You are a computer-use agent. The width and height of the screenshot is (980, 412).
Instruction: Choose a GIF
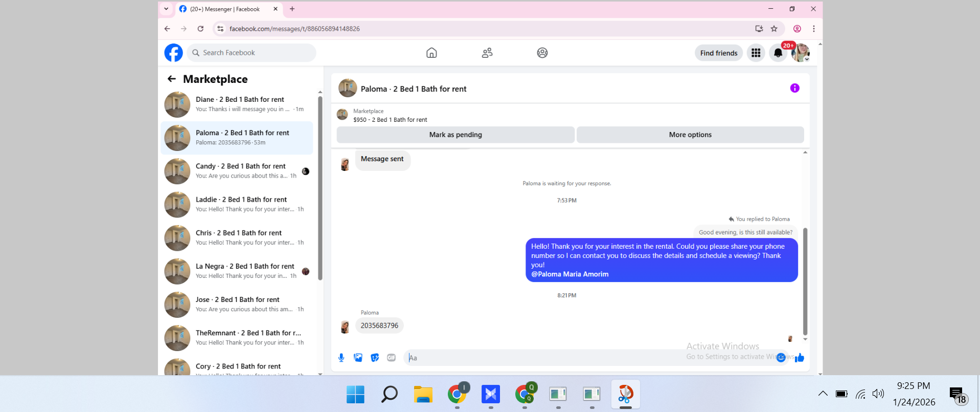[392, 358]
